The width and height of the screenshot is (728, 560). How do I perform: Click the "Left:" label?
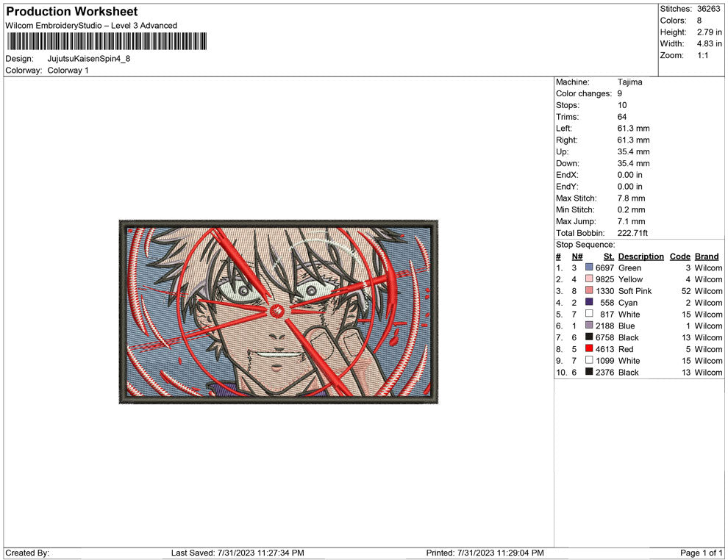tap(563, 128)
